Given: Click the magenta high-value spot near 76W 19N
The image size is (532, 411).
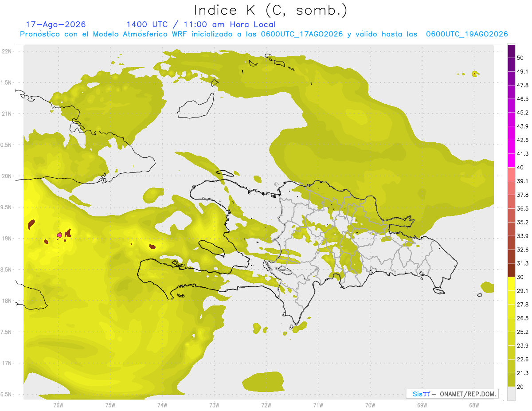Looking at the screenshot, I should point(59,235).
